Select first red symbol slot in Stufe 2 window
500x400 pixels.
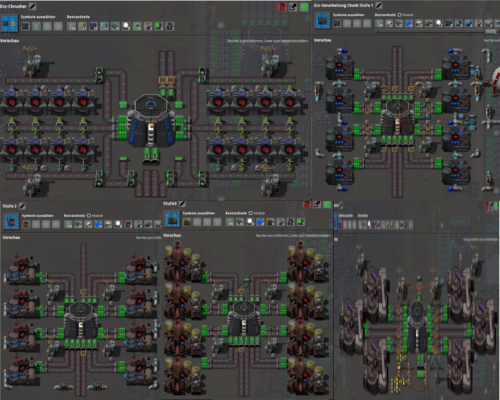click(26, 224)
